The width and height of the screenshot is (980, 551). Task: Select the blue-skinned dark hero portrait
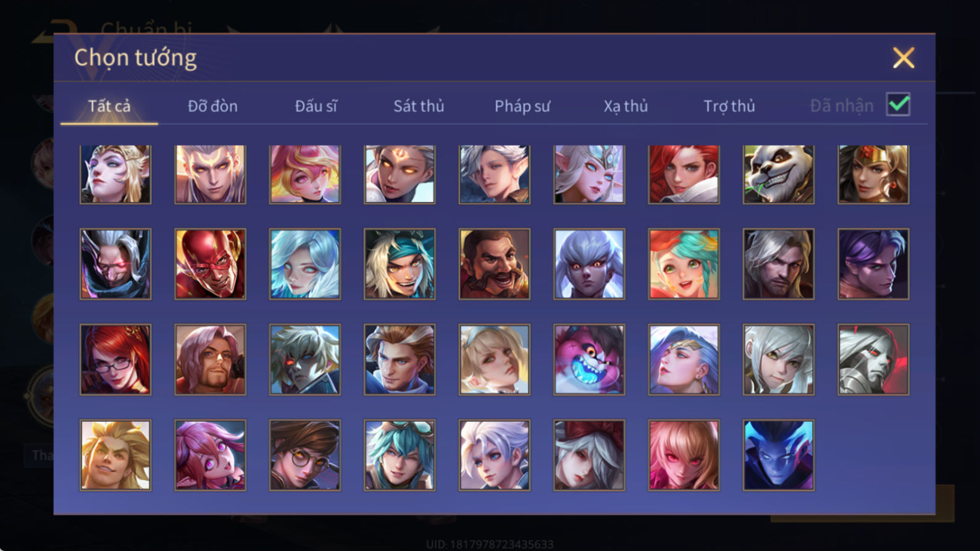(x=778, y=455)
